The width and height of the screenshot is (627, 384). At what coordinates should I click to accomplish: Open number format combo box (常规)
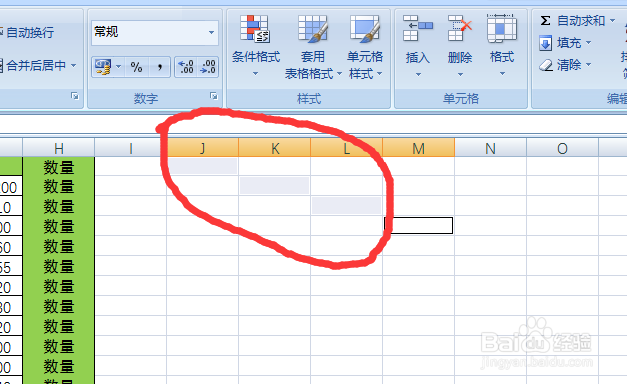[x=155, y=32]
